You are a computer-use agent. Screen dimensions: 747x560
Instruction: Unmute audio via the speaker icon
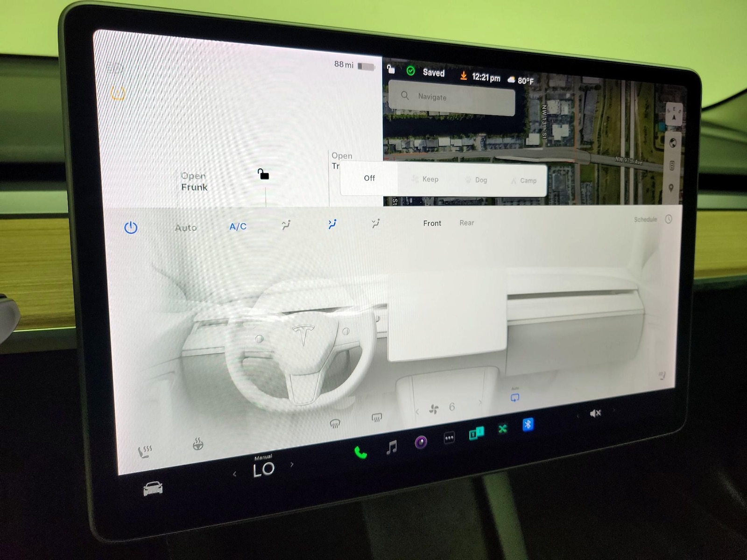click(595, 413)
